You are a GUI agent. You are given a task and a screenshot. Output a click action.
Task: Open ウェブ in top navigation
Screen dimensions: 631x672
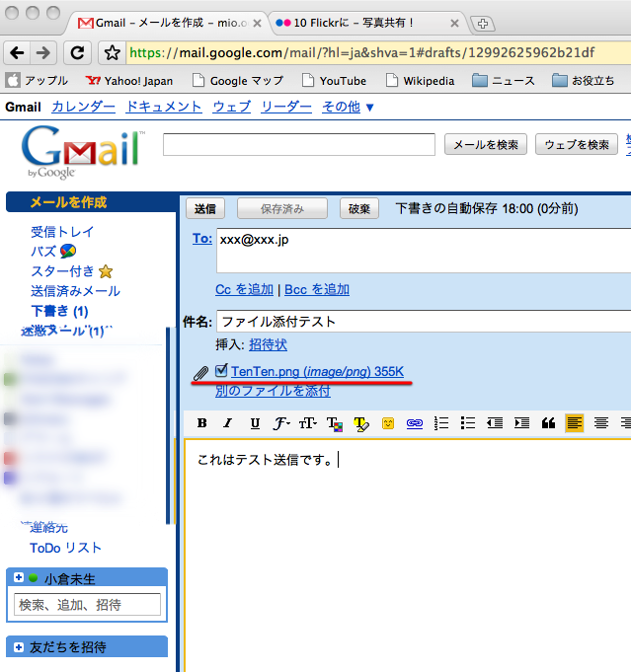pyautogui.click(x=232, y=107)
